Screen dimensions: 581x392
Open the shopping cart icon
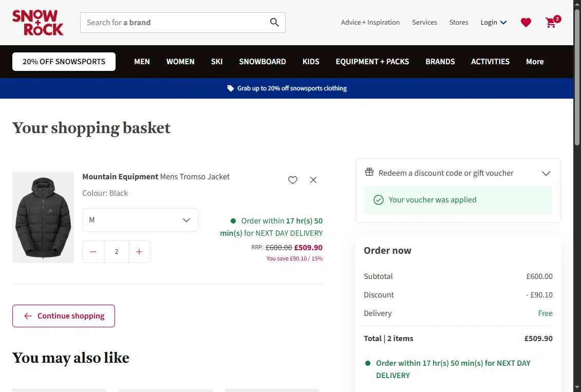[552, 22]
